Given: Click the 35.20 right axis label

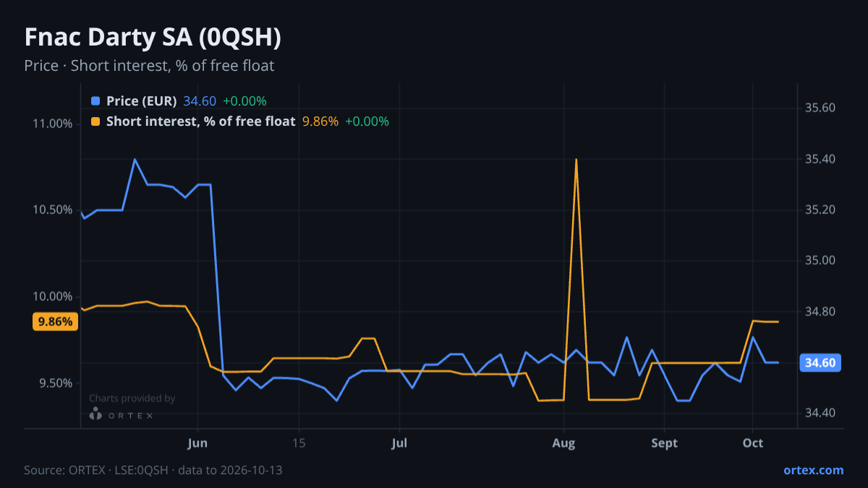Looking at the screenshot, I should tap(820, 210).
